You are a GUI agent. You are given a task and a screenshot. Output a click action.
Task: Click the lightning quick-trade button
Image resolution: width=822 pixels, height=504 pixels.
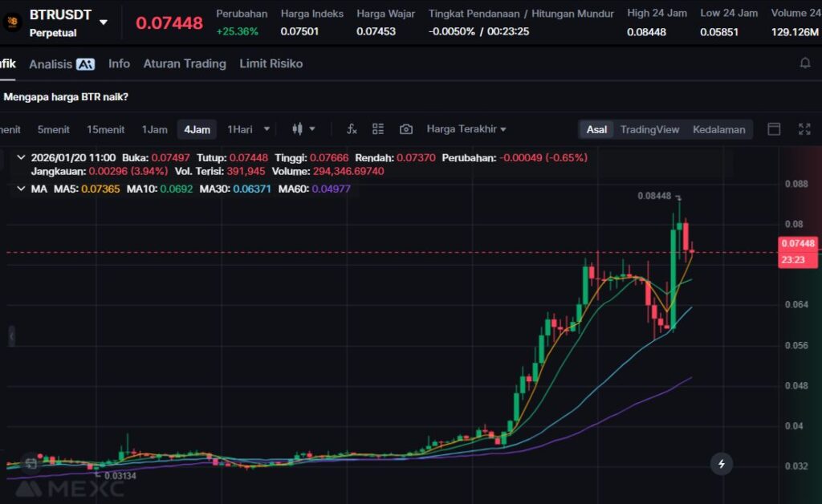click(722, 463)
